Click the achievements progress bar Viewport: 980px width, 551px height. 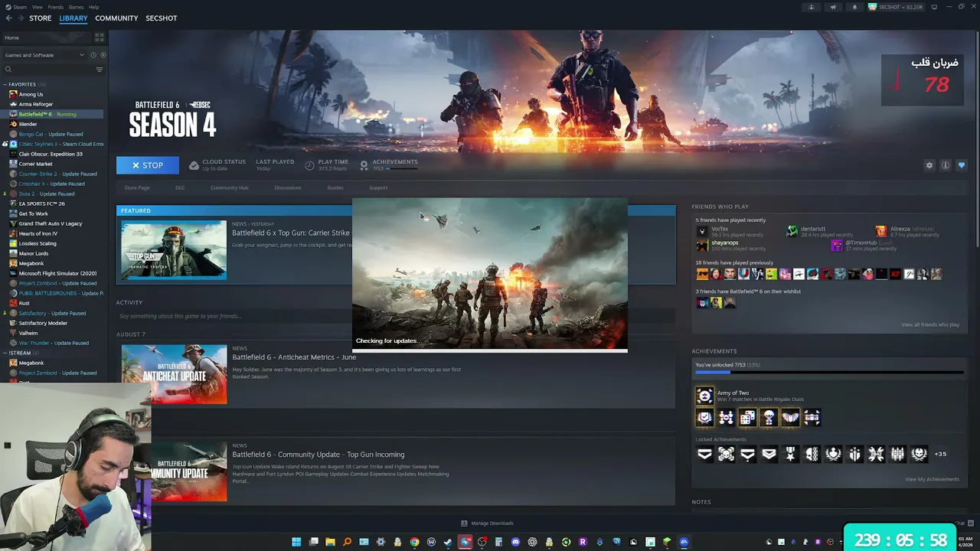pos(829,373)
